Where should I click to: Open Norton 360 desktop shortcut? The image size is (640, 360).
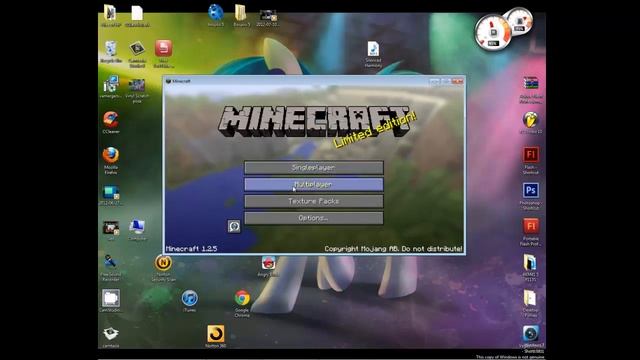[216, 336]
